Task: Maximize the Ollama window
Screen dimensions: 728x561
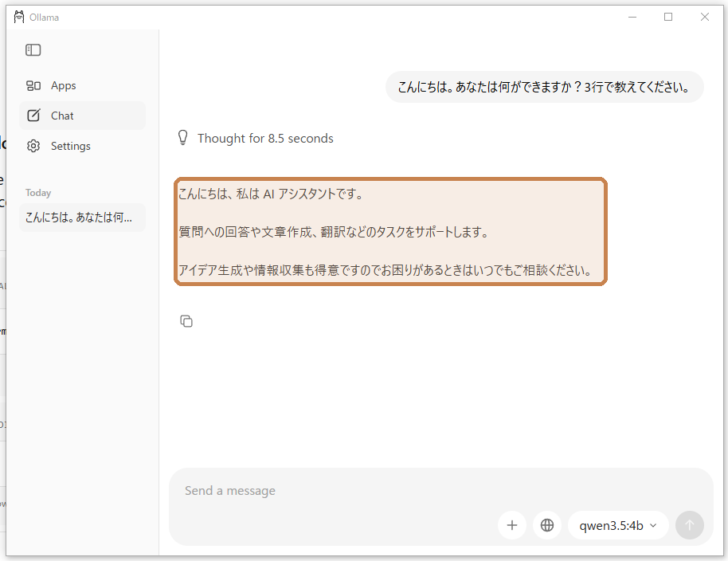Action: point(668,18)
